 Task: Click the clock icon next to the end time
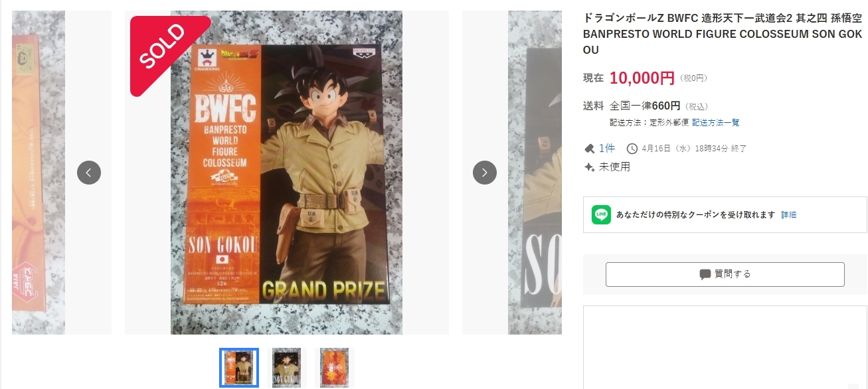coord(632,148)
